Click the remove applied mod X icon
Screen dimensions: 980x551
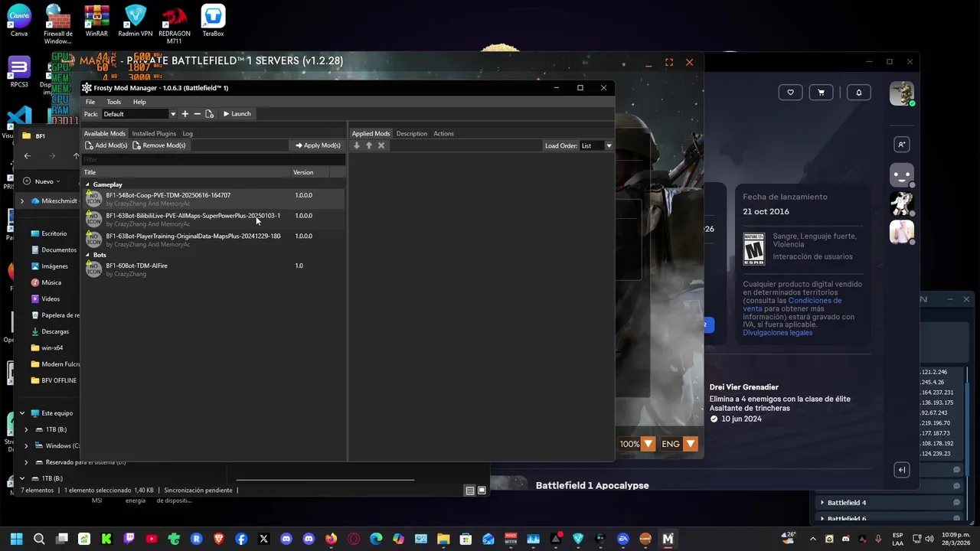tap(381, 145)
